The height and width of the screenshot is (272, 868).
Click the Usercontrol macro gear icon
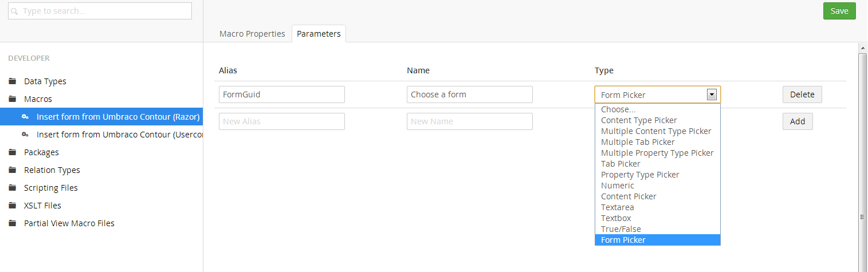[25, 135]
